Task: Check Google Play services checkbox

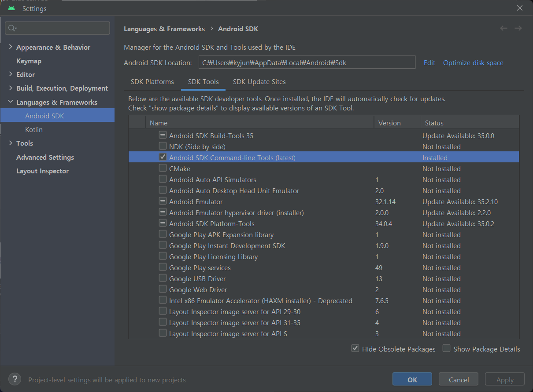Action: coord(163,267)
